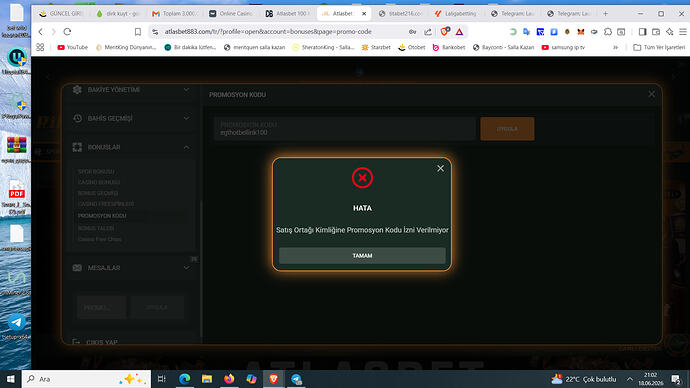Click the browser address bar URL
This screenshot has width=690, height=388.
pos(268,32)
